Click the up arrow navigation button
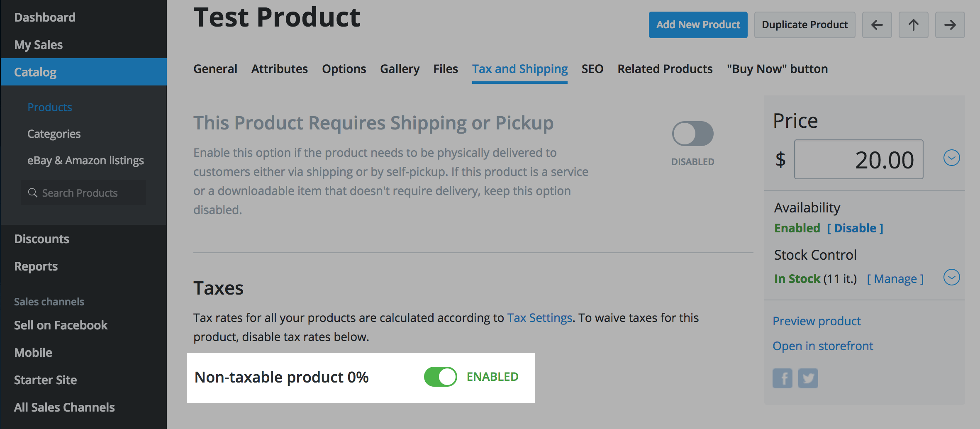 point(913,25)
